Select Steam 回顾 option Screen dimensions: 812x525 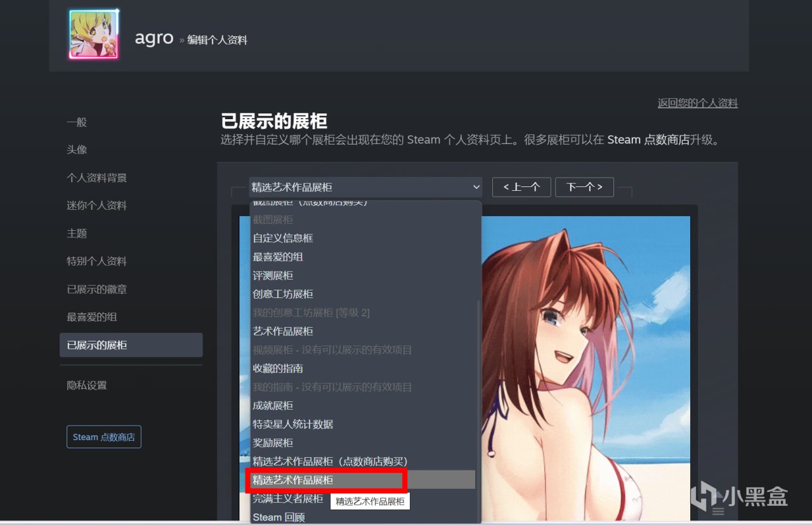[362, 517]
